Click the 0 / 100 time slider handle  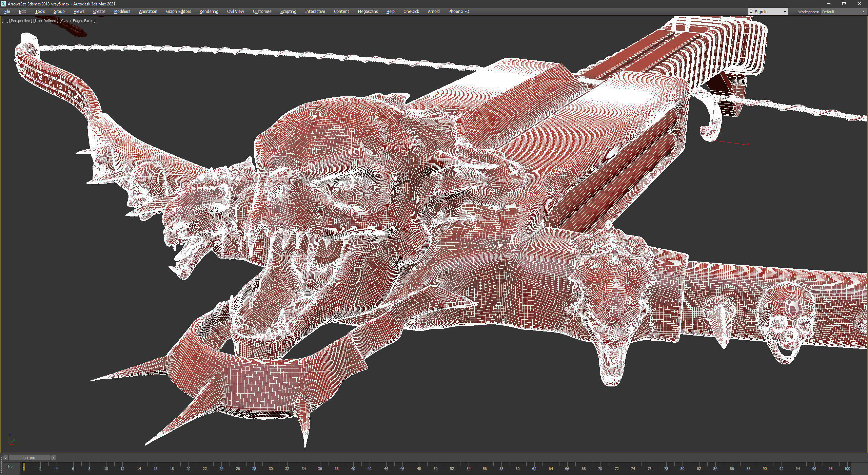coord(29,458)
